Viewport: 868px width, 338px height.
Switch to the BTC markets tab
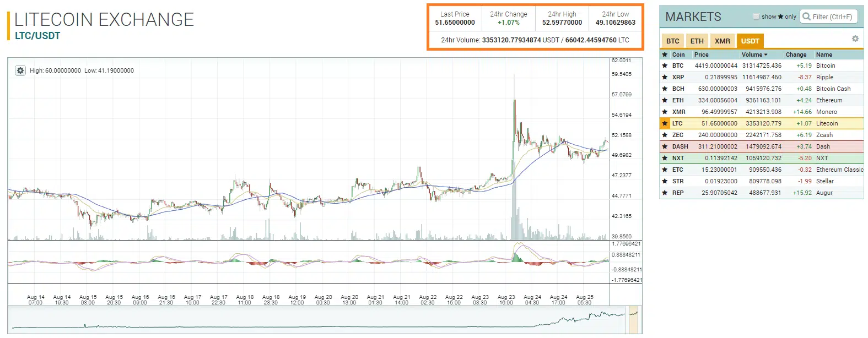(672, 41)
